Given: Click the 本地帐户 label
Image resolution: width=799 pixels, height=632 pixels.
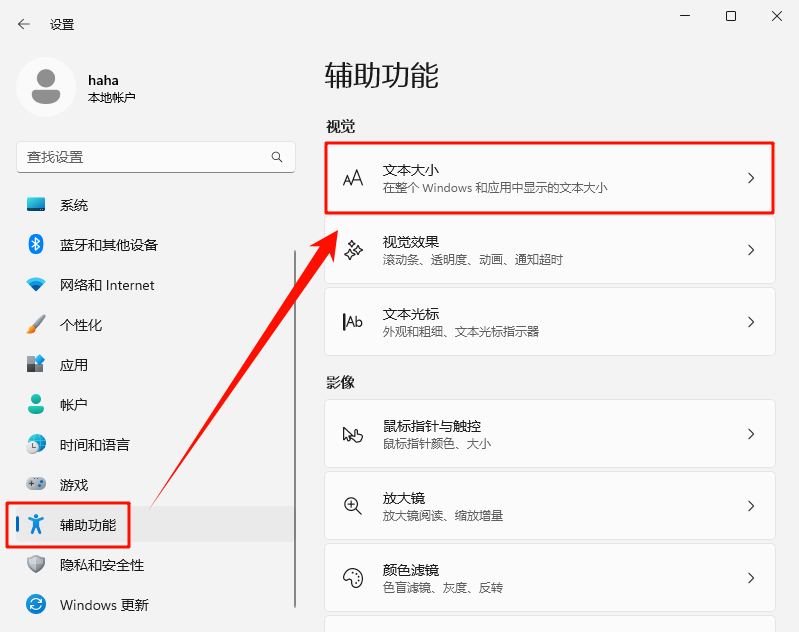Looking at the screenshot, I should tap(112, 97).
